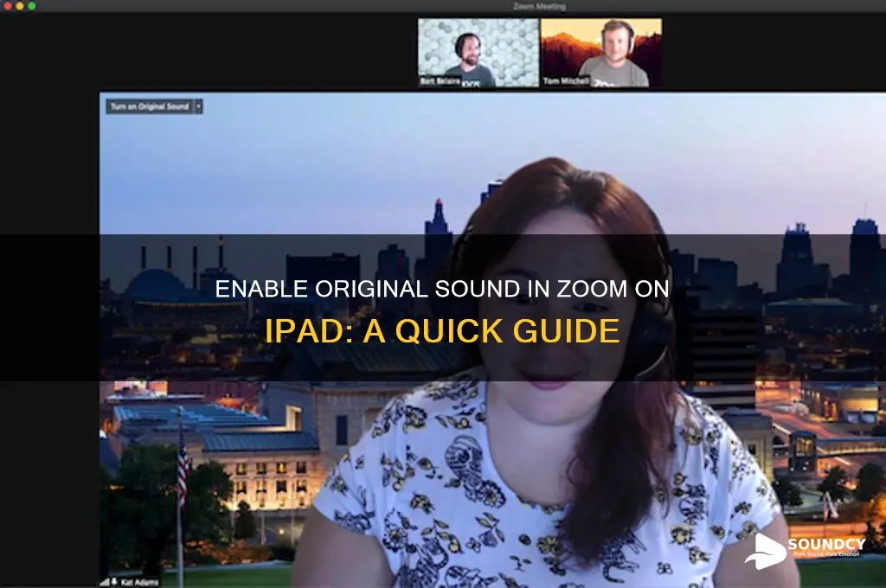The image size is (886, 588).
Task: Minimize the Zoom Meeting window with the yellow button
Action: click(20, 6)
